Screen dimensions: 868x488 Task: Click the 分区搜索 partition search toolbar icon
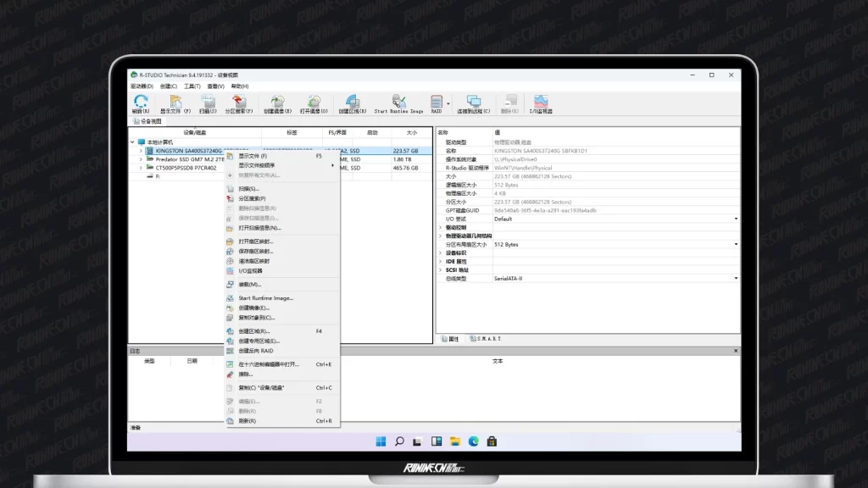[x=239, y=103]
